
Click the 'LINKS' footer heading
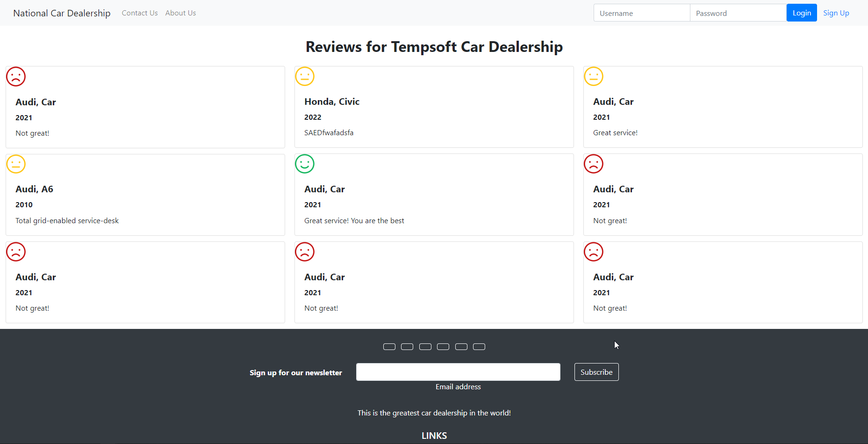pyautogui.click(x=434, y=436)
